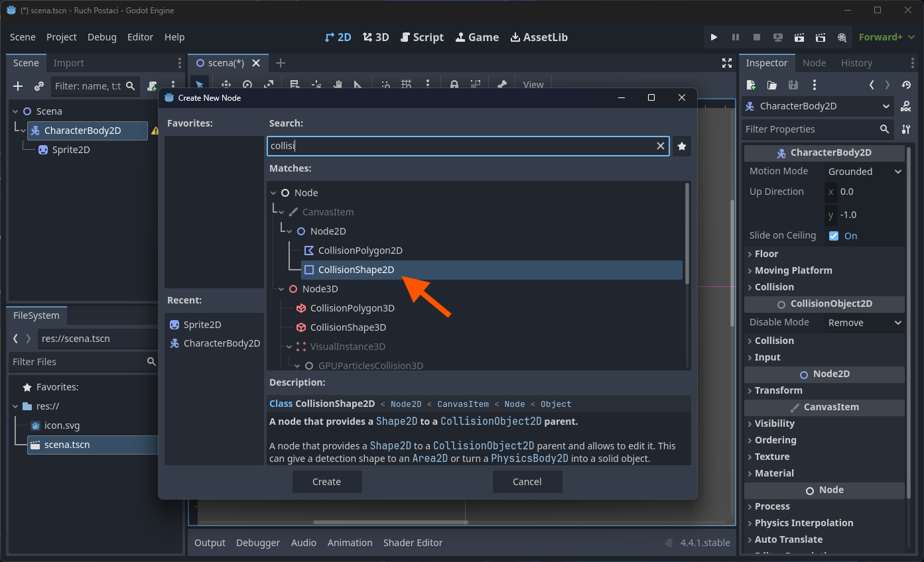Screen dimensions: 924x562
Task: Open DOC documentation icon in Inspector
Action: 906,106
